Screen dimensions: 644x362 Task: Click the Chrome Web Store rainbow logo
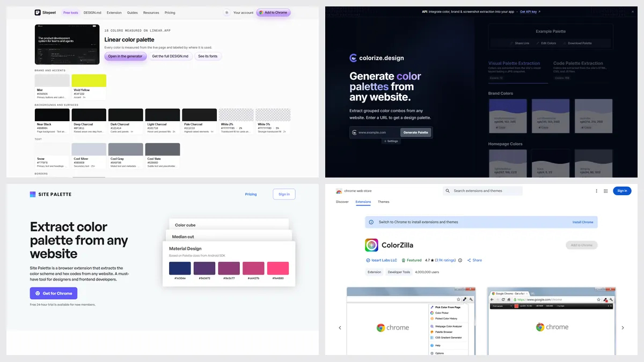339,191
